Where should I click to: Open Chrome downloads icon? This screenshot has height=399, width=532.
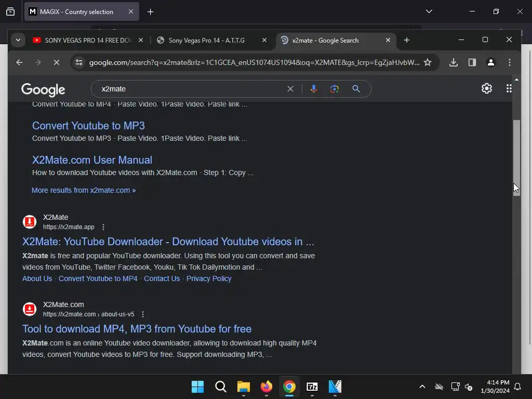coord(453,62)
